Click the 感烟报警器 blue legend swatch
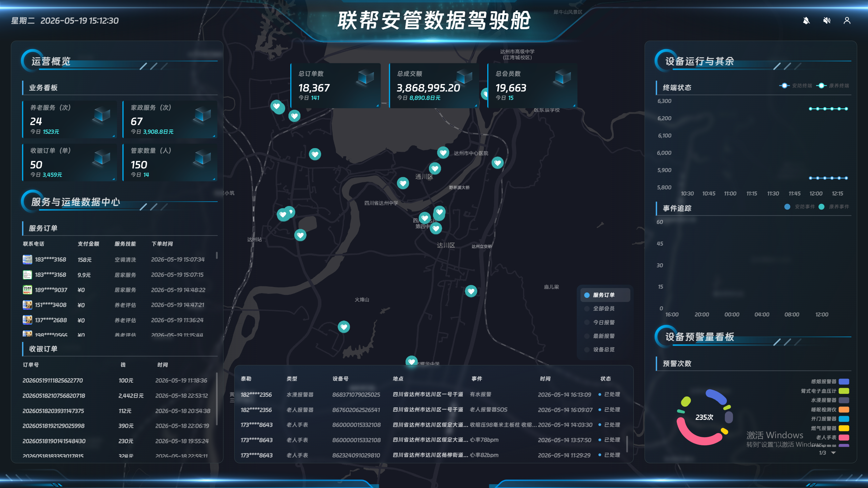The image size is (868, 488). click(844, 382)
